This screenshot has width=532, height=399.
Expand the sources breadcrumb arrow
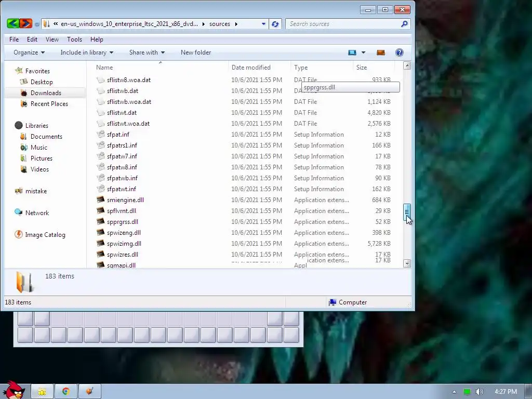tap(236, 24)
